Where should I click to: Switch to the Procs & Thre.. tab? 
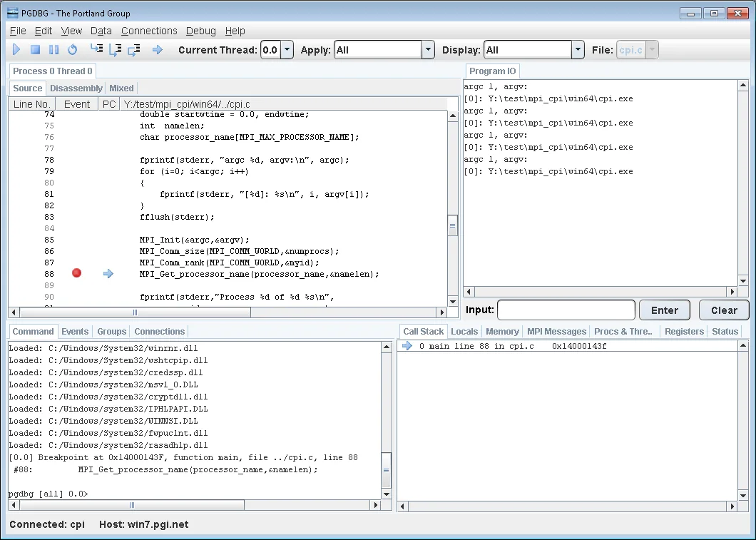tap(623, 331)
